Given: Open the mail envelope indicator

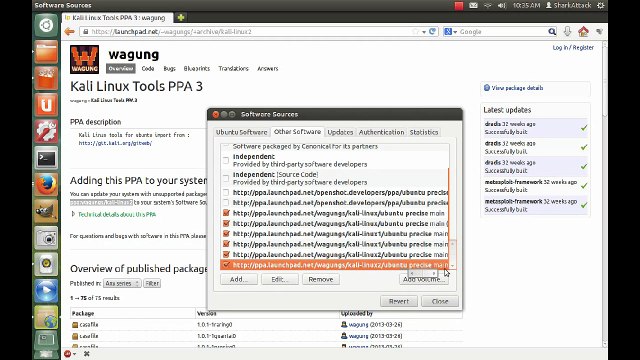Looking at the screenshot, I should 473,5.
